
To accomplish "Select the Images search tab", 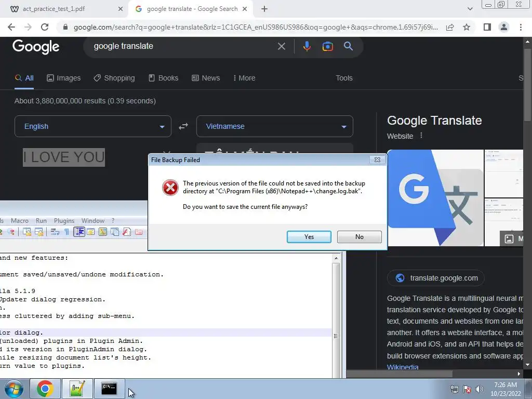I will coord(63,78).
